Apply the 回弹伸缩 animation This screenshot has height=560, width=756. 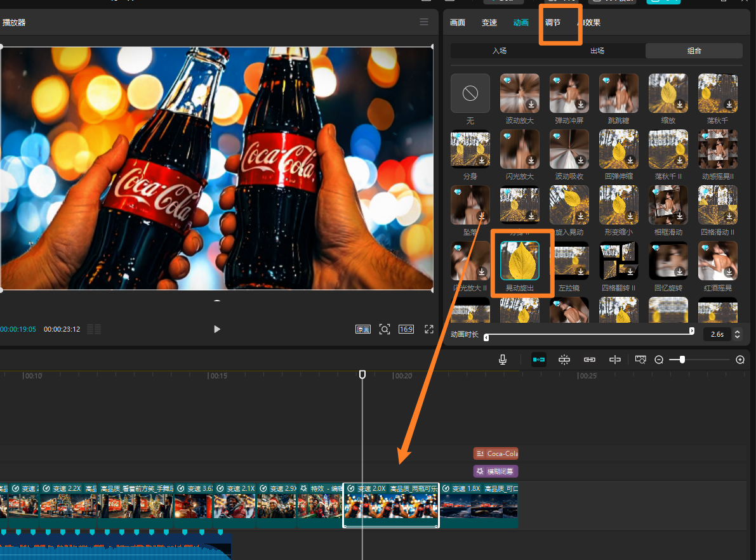point(619,149)
